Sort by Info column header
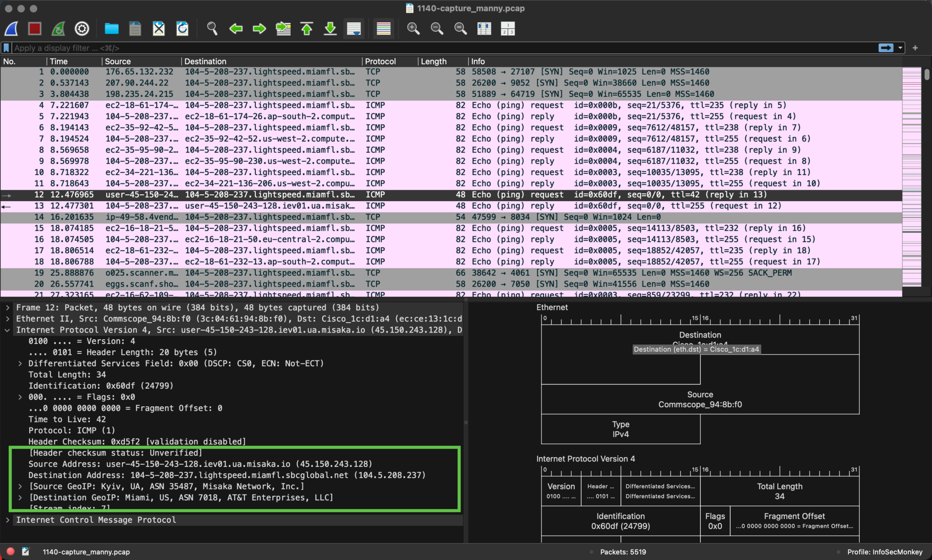 click(685, 61)
